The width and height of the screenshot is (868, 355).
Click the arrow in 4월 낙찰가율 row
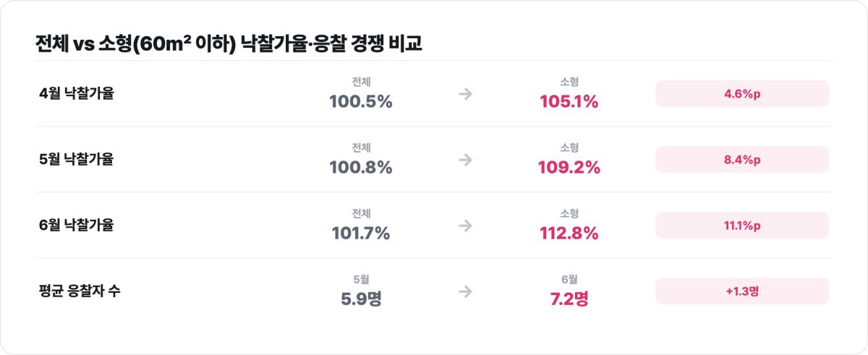click(465, 94)
